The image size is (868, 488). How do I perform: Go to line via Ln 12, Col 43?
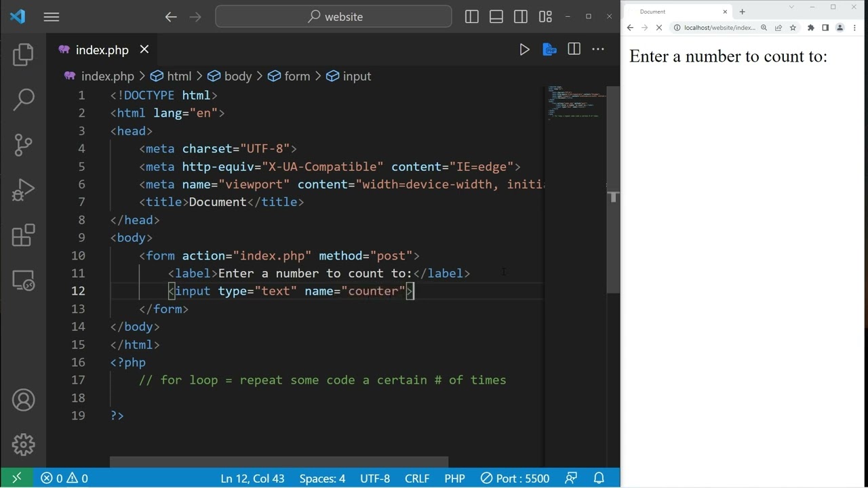[x=252, y=479]
